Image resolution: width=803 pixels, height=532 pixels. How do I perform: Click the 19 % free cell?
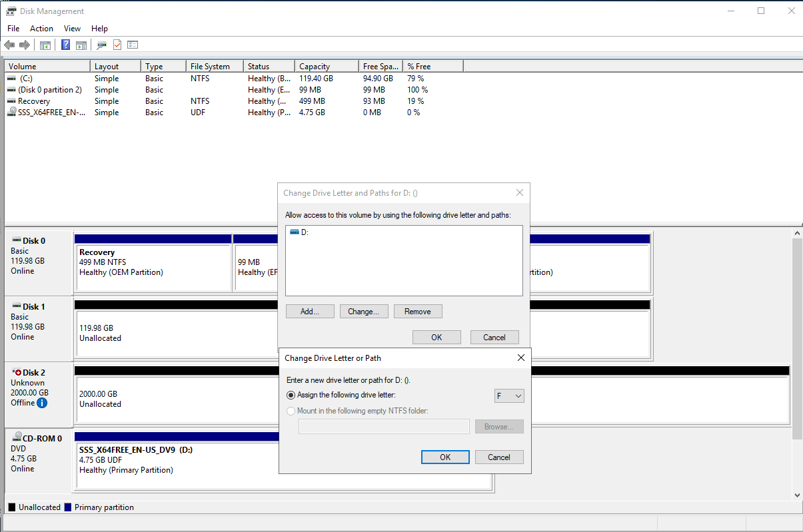[415, 101]
